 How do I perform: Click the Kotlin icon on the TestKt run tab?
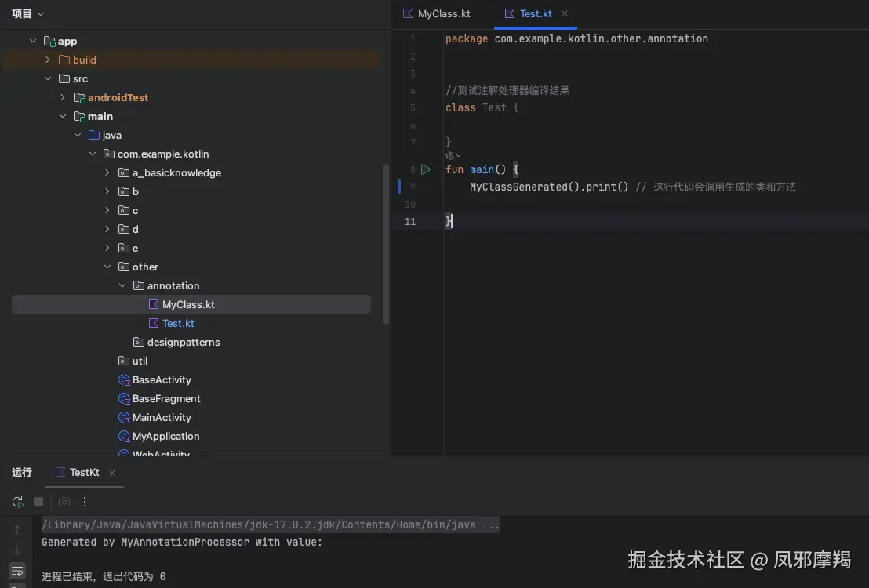click(60, 472)
